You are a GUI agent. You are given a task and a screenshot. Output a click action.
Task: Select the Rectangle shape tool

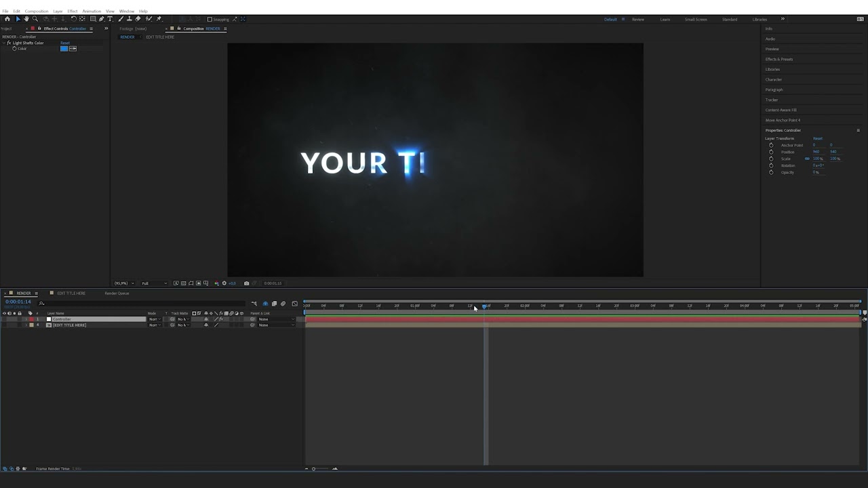point(93,19)
